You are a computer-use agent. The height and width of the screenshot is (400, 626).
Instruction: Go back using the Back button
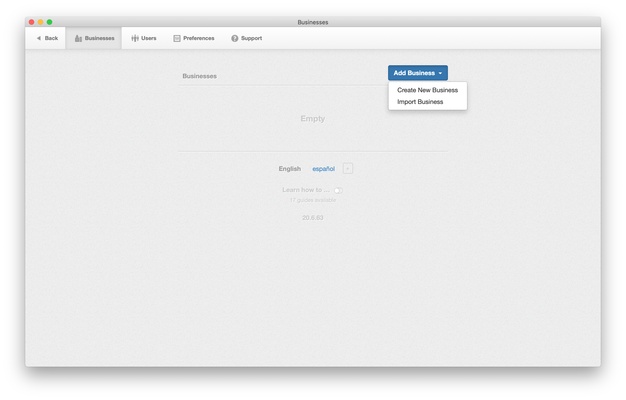click(x=47, y=38)
